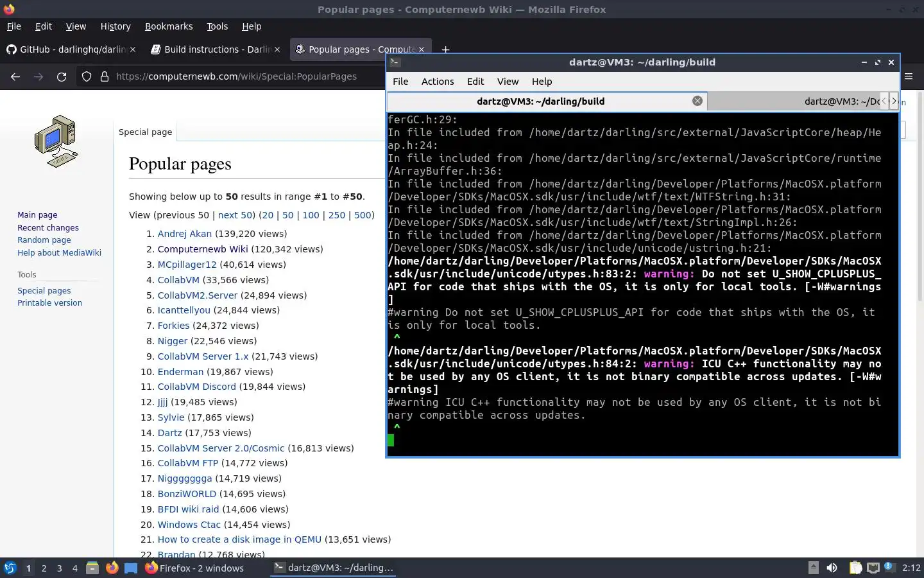Reload the Popular pages tab
This screenshot has width=924, height=578.
point(62,76)
